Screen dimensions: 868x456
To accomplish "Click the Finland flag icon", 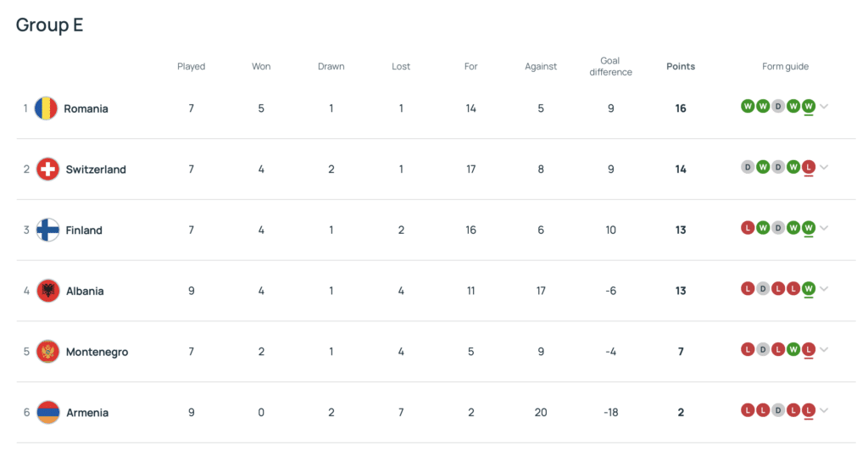I will pyautogui.click(x=48, y=231).
